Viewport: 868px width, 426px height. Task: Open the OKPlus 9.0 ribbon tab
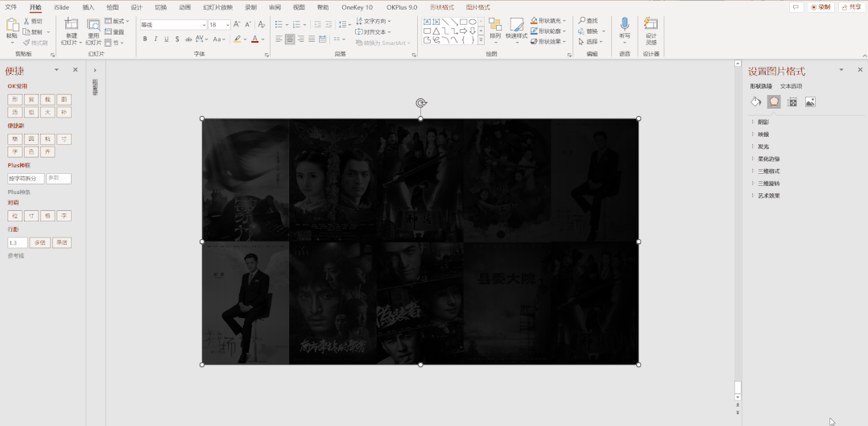point(402,7)
